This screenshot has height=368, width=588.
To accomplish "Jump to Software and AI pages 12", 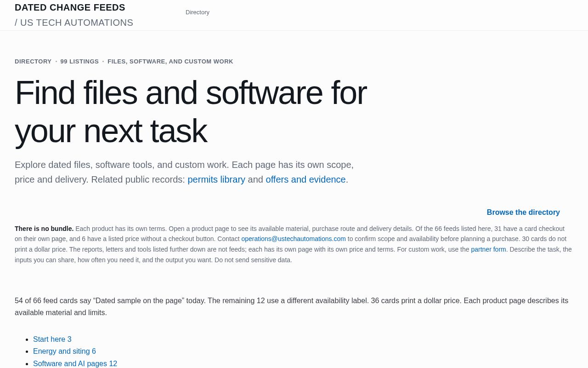I will coord(75,363).
